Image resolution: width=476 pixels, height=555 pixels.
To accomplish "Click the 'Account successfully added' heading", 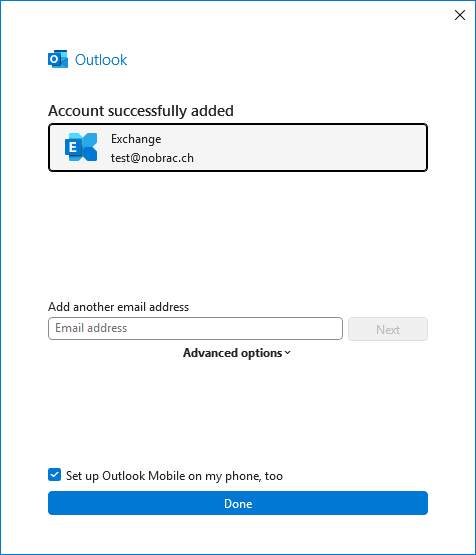I will click(x=141, y=111).
